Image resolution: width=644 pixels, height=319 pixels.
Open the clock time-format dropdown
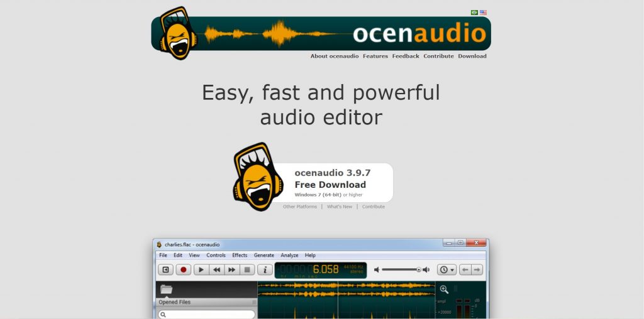(x=447, y=269)
